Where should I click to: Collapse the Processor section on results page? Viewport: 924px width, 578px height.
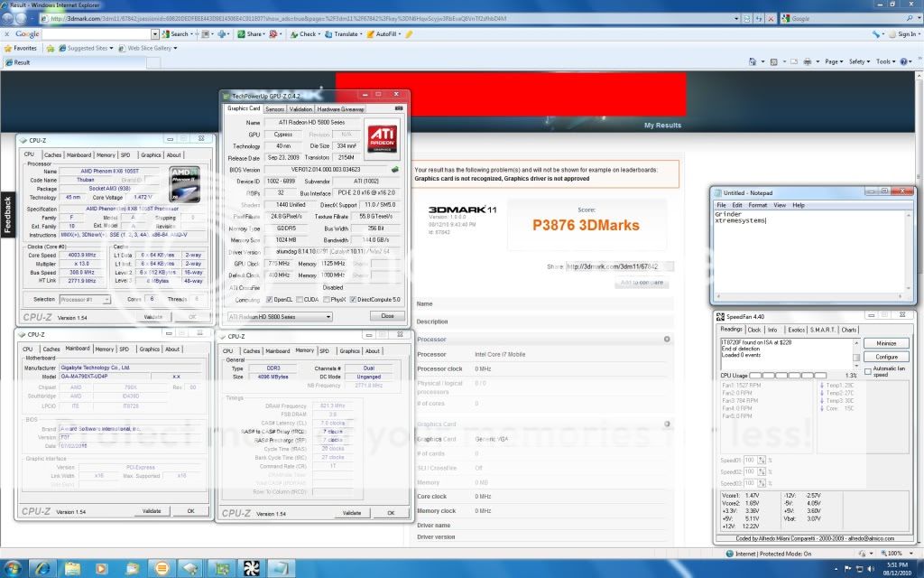pos(667,339)
